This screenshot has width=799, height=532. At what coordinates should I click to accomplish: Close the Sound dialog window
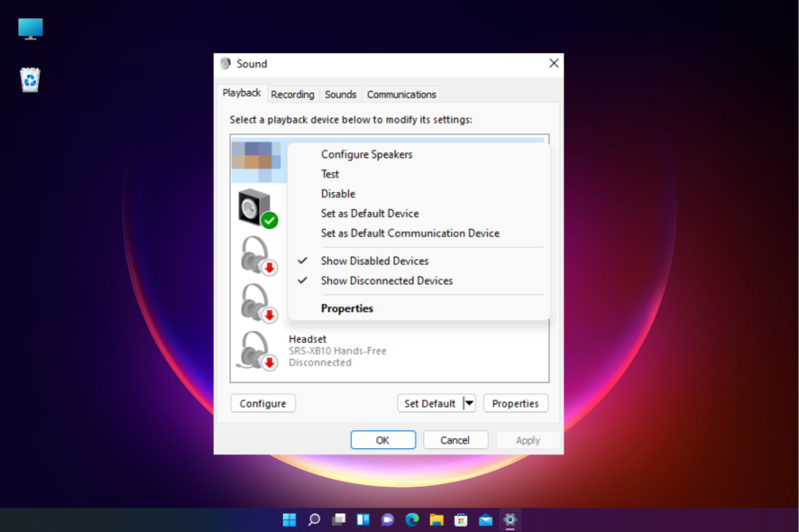[x=554, y=63]
